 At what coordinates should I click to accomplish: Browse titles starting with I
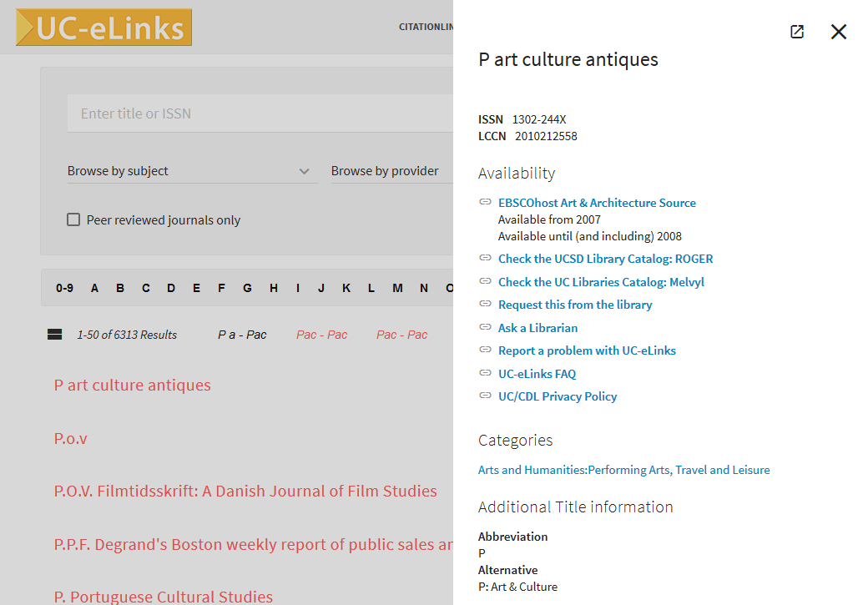point(298,288)
